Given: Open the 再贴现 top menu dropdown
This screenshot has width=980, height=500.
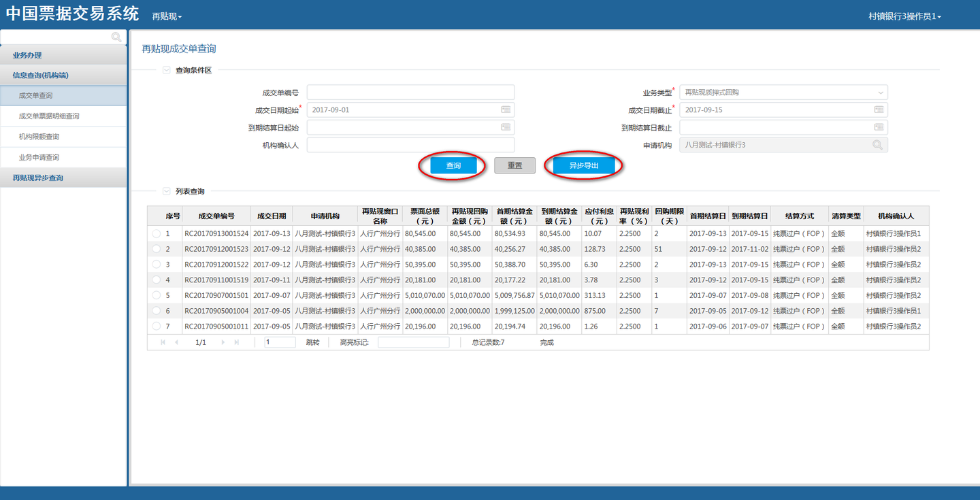Looking at the screenshot, I should tap(167, 16).
